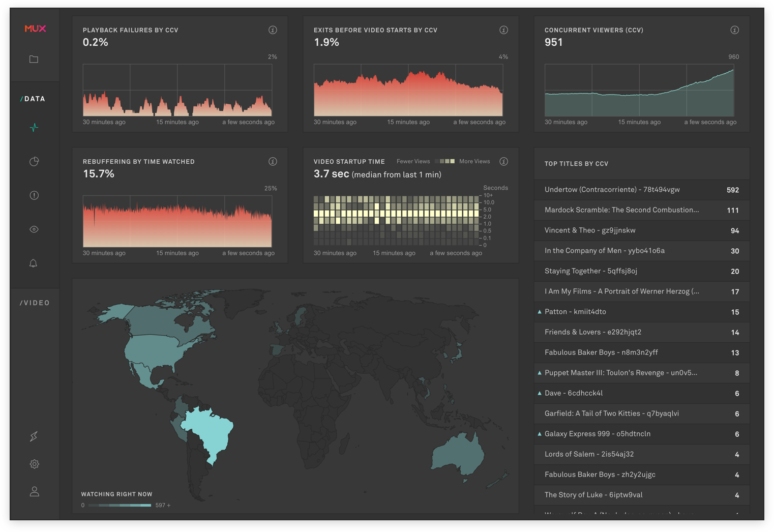The image size is (774, 532).
Task: Click the MUX logo
Action: coord(34,28)
